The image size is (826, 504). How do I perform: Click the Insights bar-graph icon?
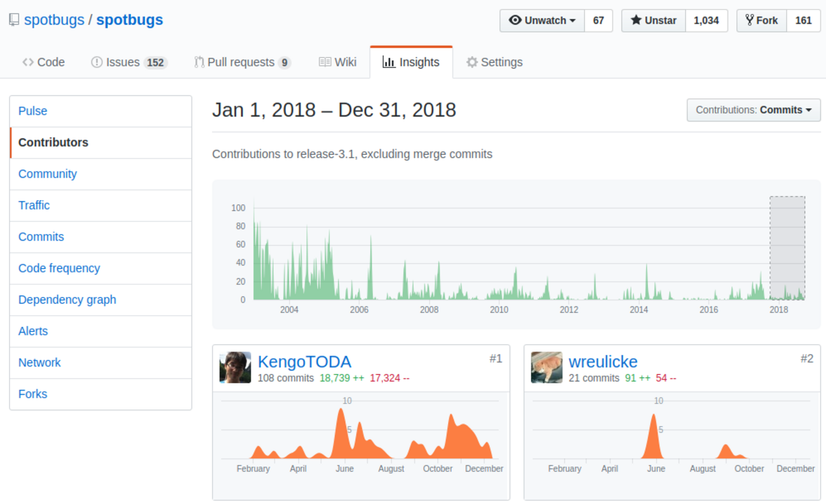click(x=388, y=62)
